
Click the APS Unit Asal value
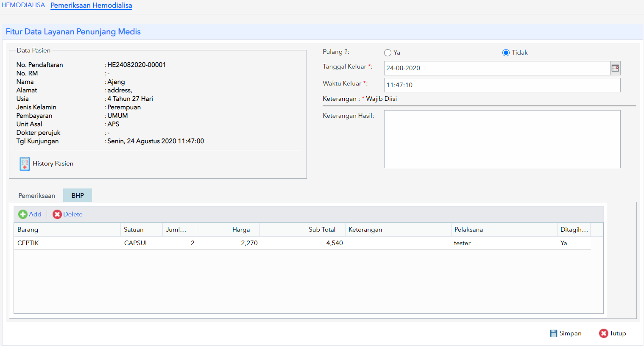(x=113, y=124)
